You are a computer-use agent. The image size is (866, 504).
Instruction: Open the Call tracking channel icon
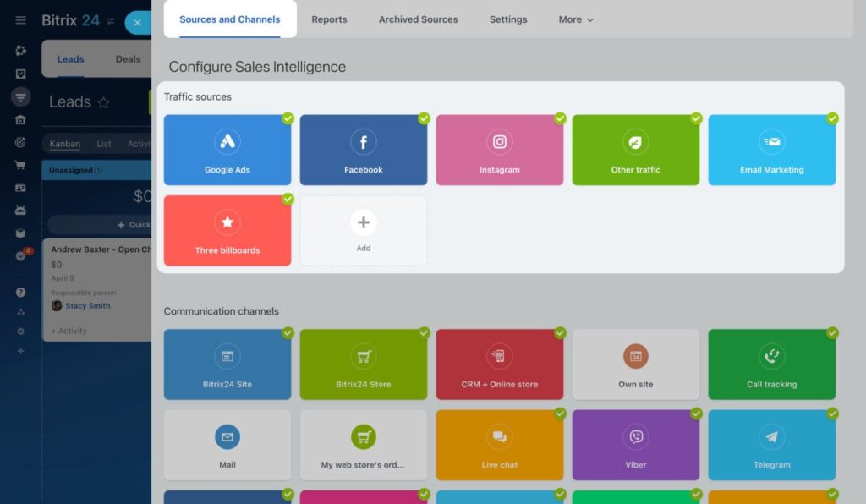[771, 358]
